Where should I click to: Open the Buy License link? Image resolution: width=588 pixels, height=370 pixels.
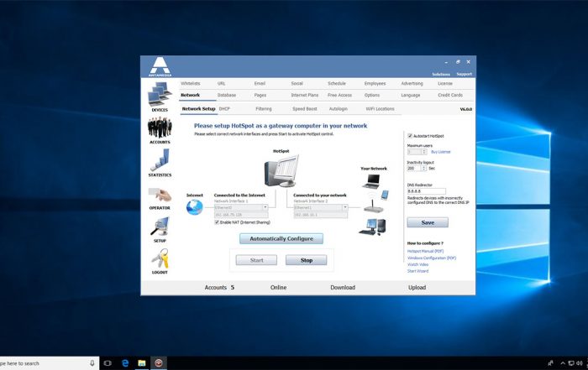[441, 152]
